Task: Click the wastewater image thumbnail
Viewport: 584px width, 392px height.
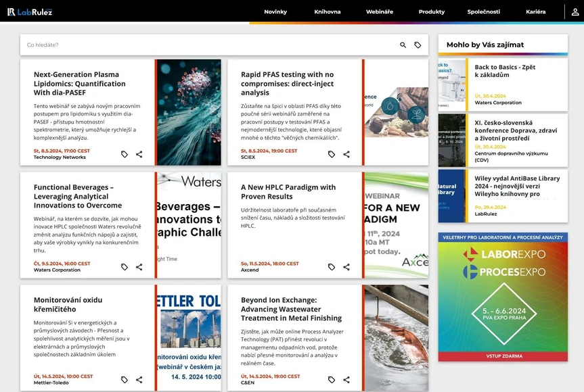Action: coord(397,338)
